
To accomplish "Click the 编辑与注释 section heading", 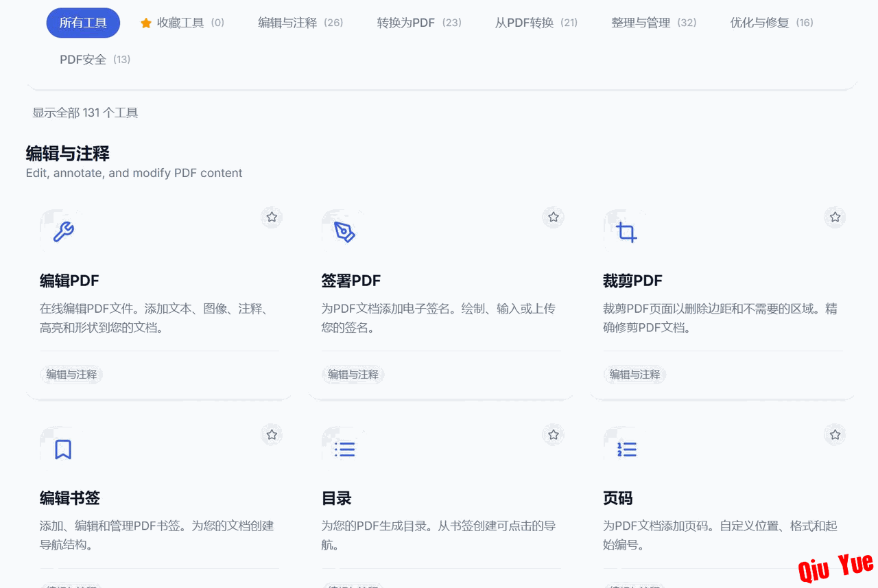I will (68, 153).
